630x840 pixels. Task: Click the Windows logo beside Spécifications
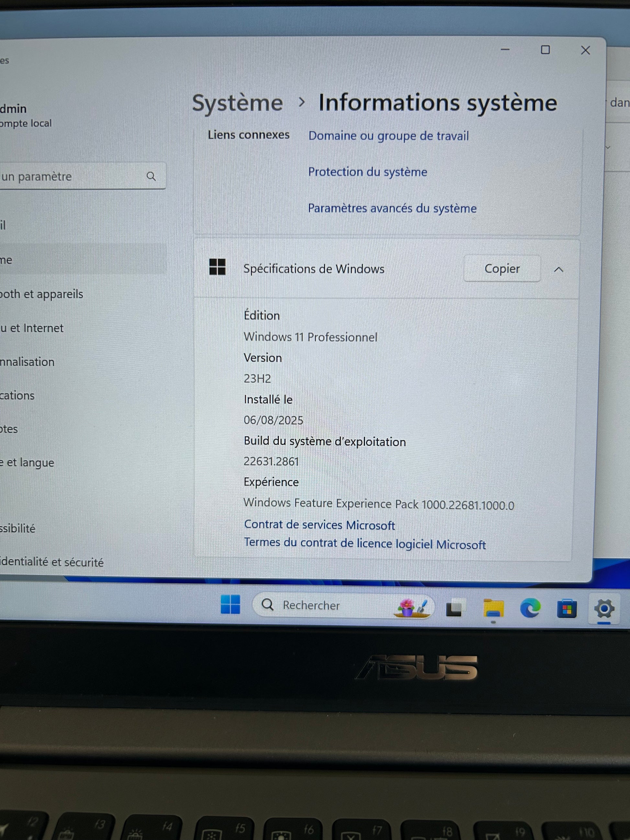217,267
